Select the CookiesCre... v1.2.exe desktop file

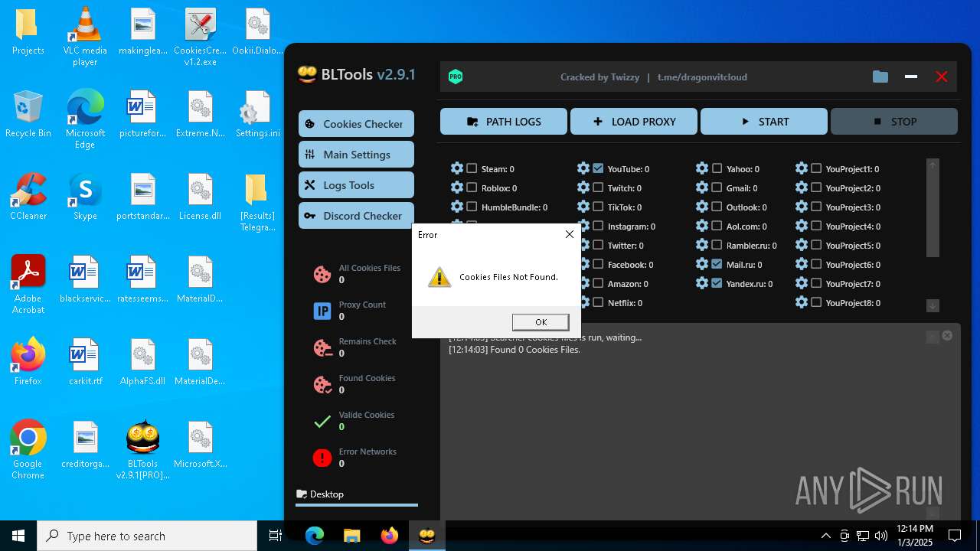click(200, 37)
